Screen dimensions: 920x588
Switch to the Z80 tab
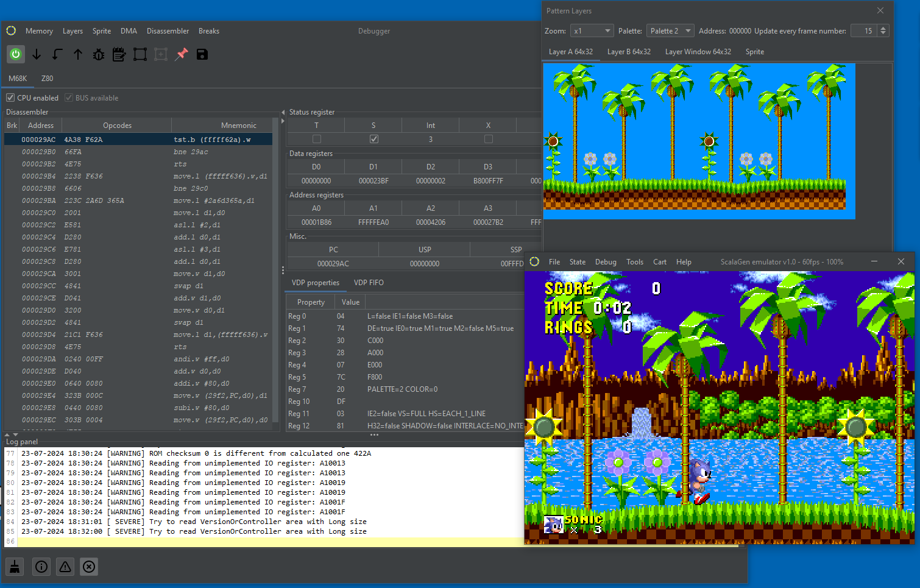(x=47, y=78)
